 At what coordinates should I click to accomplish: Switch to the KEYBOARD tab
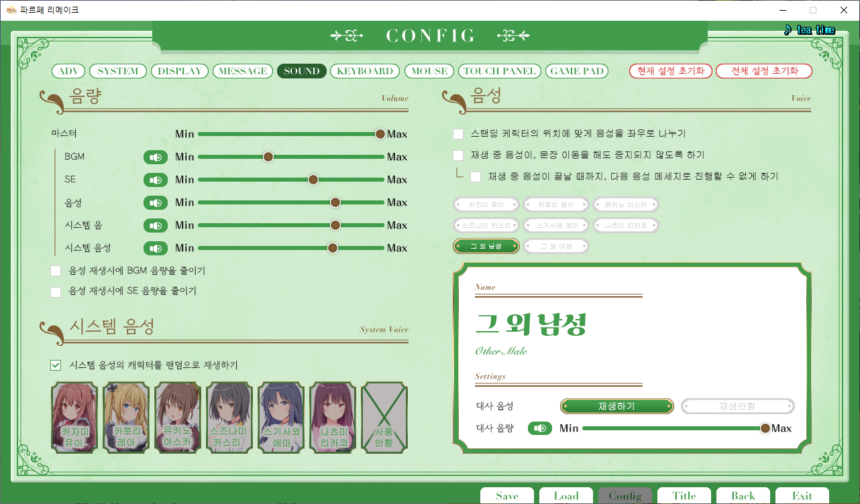365,71
